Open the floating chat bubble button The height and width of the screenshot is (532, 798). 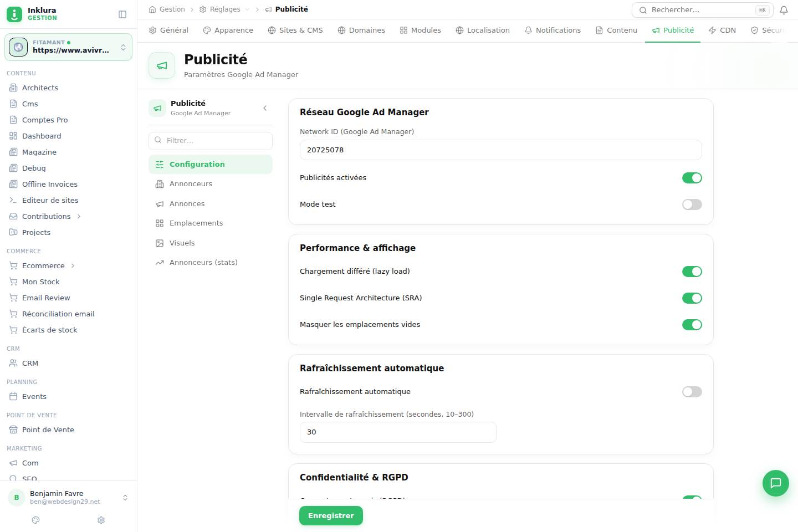tap(775, 483)
